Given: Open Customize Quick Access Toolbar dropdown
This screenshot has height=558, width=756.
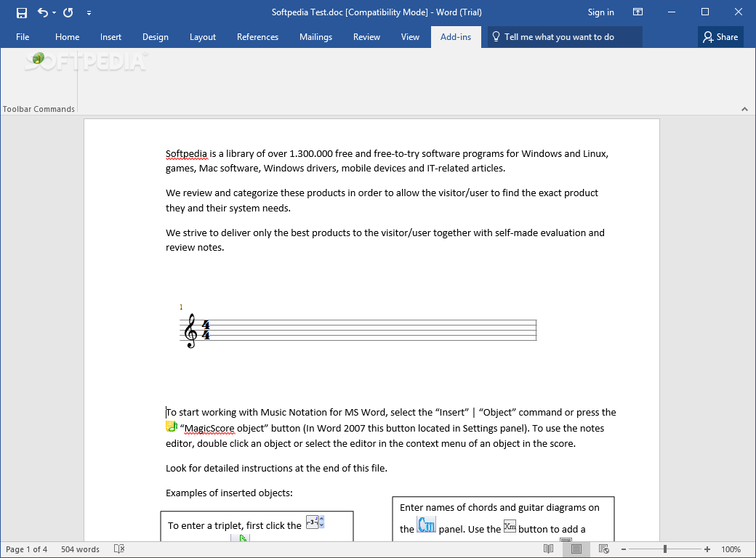Looking at the screenshot, I should [89, 12].
